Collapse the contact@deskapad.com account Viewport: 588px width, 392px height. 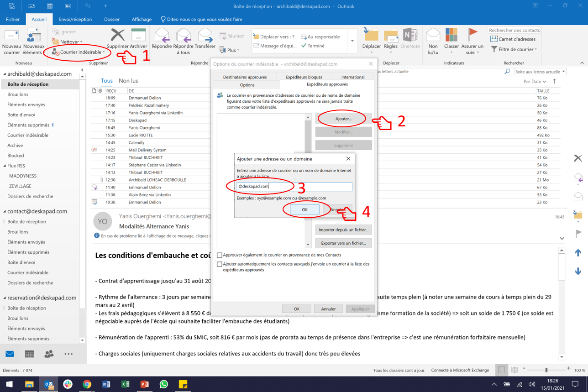point(4,211)
